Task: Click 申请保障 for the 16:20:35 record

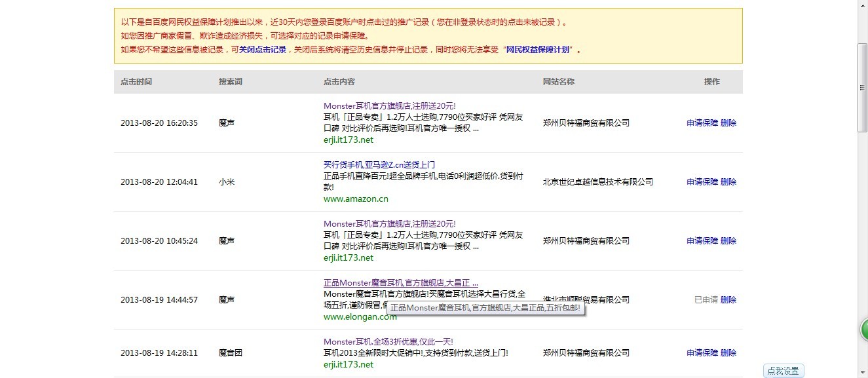Action: point(702,123)
